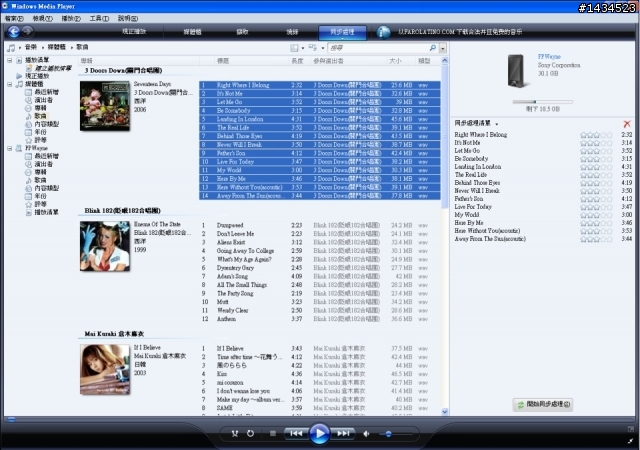Open the search box dropdown arrow
640x450 pixels.
443,48
